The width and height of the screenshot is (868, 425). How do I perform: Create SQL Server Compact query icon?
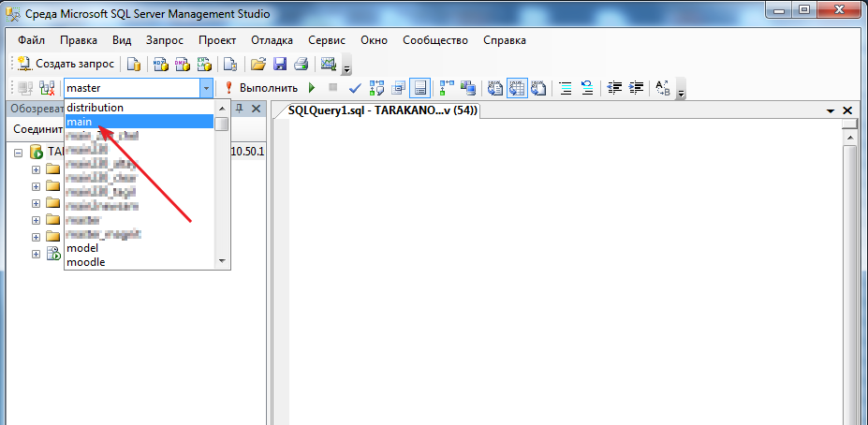pyautogui.click(x=230, y=65)
